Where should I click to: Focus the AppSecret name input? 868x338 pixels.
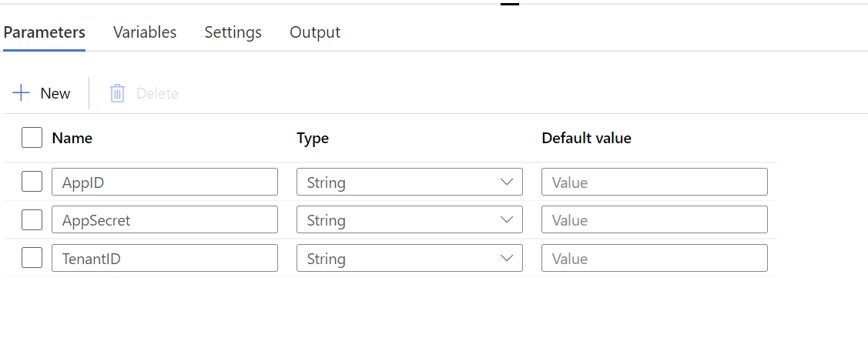[x=165, y=219]
